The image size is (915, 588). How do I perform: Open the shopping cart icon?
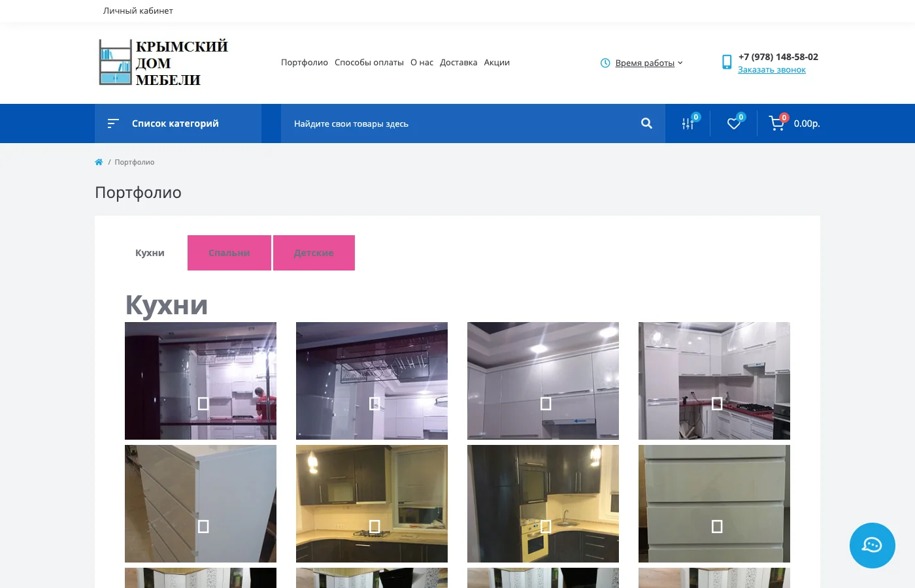point(776,123)
